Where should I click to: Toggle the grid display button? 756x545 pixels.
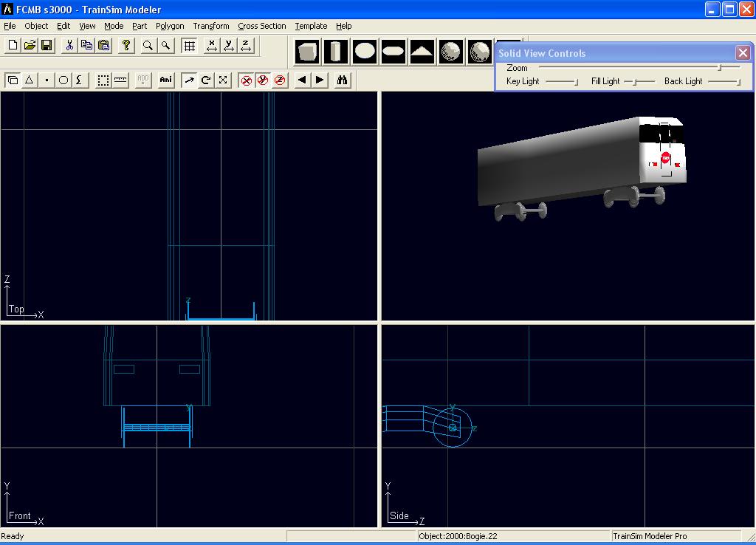point(190,46)
